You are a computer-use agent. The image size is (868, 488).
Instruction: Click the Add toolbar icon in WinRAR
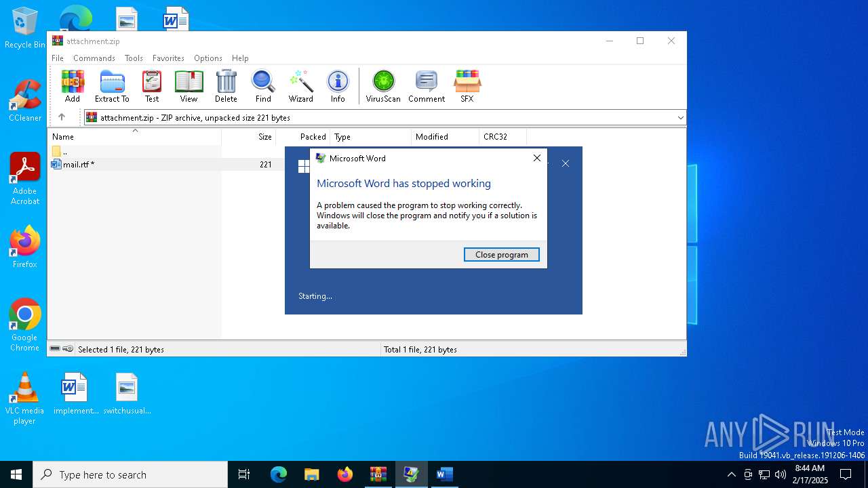(x=73, y=86)
